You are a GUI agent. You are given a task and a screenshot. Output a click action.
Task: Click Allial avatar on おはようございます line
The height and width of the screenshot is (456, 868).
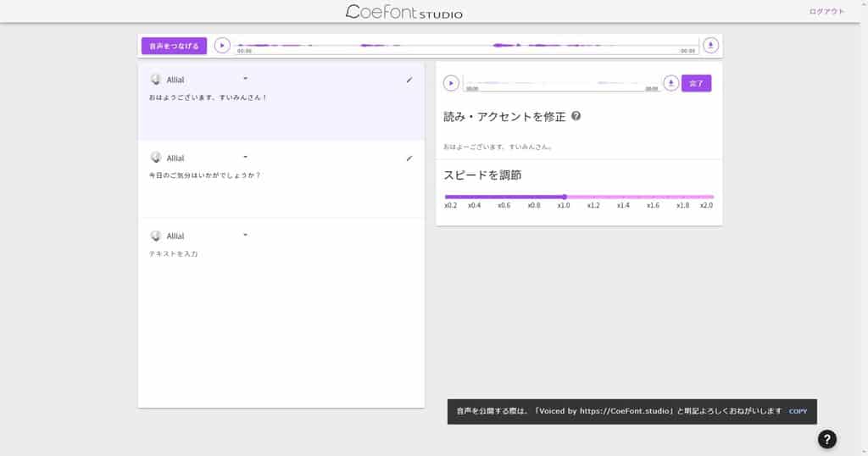pos(156,80)
